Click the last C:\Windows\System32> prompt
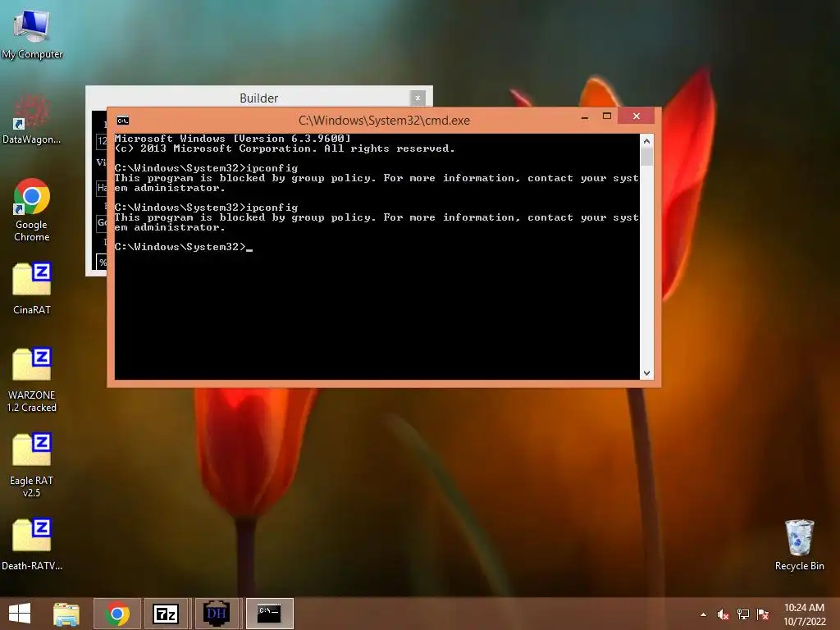 (180, 247)
